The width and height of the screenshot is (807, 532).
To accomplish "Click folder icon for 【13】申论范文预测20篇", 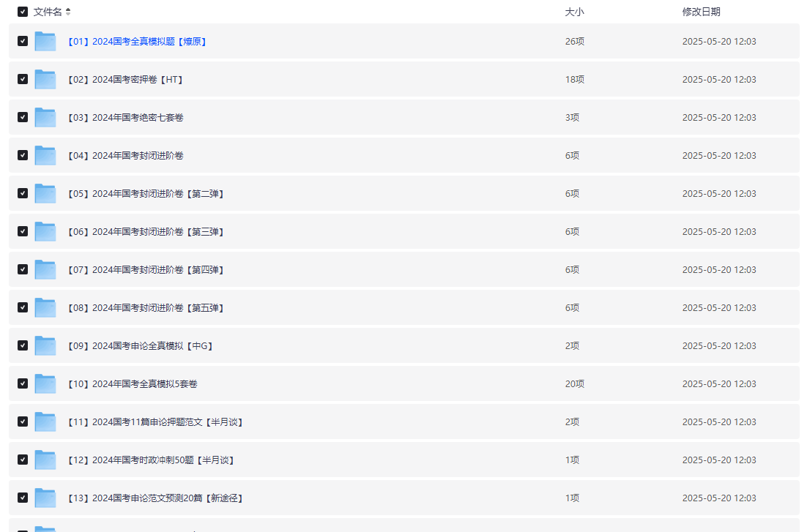I will (x=45, y=498).
